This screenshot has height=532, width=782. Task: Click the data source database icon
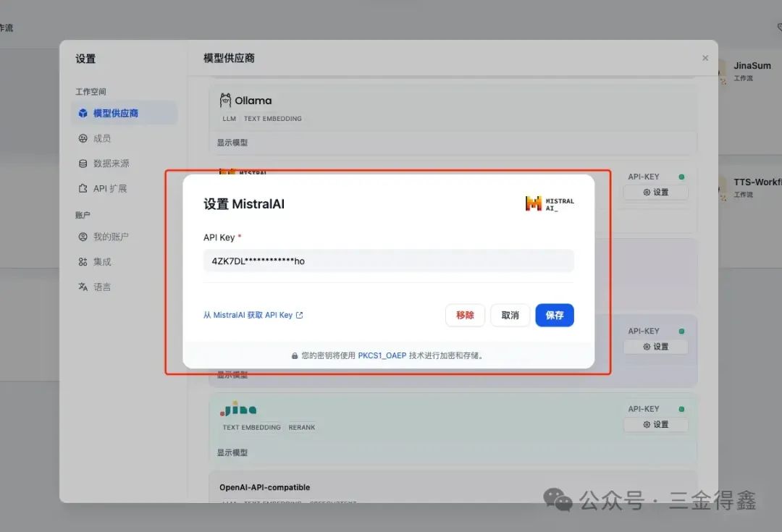tap(83, 164)
